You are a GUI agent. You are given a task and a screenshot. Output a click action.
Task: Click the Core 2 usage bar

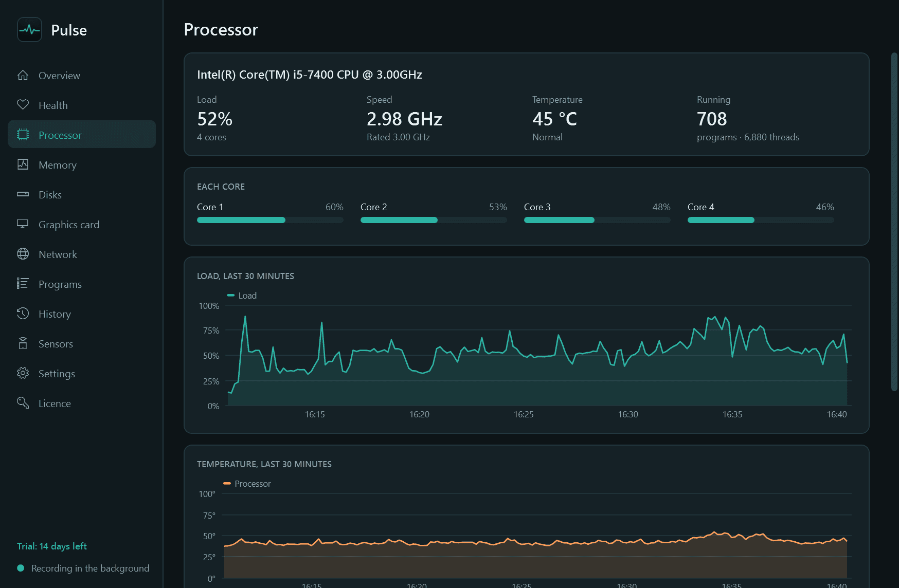434,220
